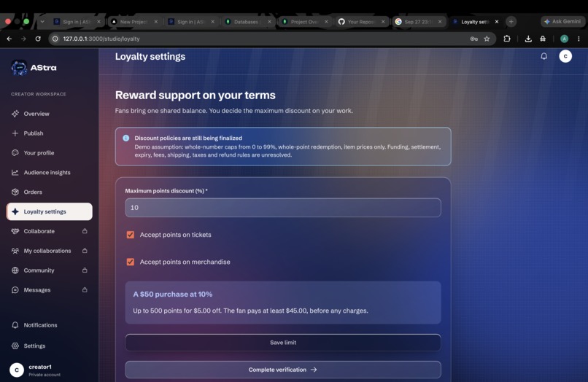Click the Your profile palette icon

coord(15,152)
